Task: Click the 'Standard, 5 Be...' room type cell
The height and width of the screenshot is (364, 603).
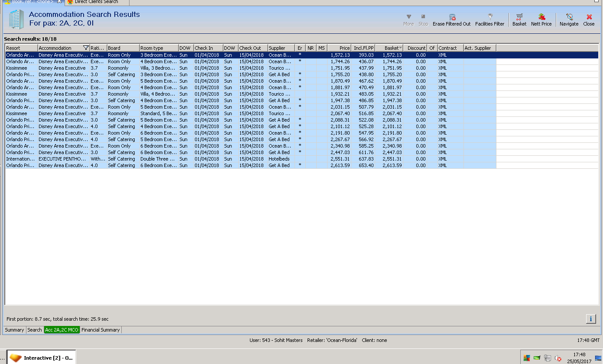Action: tap(159, 113)
